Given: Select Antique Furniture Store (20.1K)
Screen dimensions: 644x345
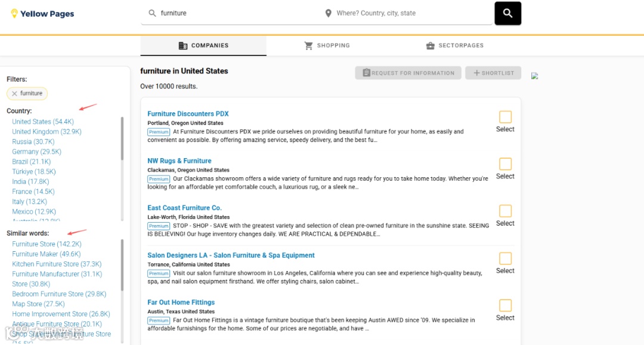Looking at the screenshot, I should point(57,324).
